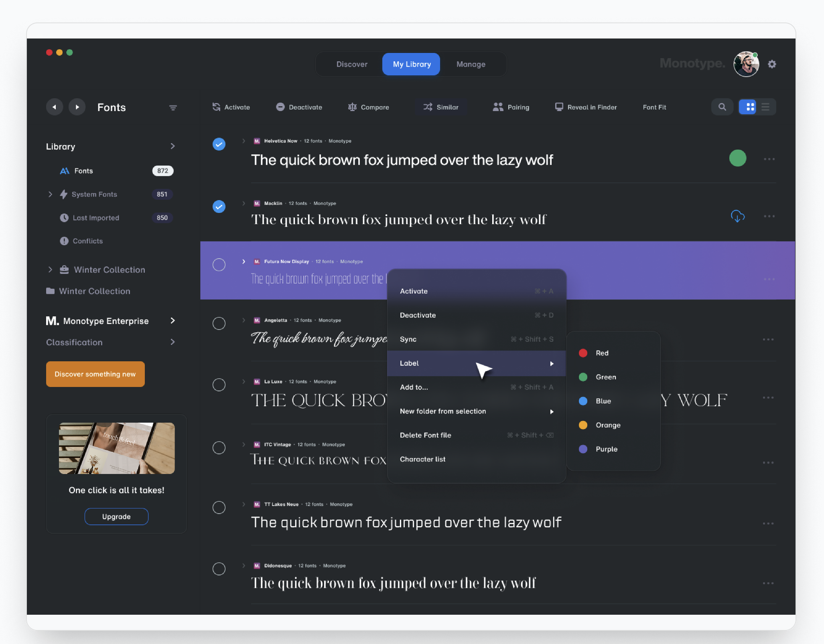
Task: Apply the Purple label color
Action: pyautogui.click(x=606, y=449)
